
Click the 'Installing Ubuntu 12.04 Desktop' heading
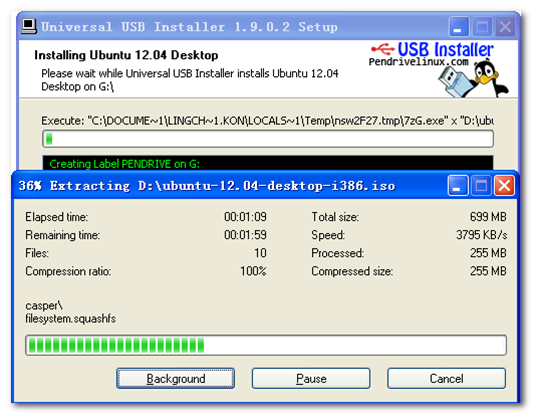tap(126, 55)
